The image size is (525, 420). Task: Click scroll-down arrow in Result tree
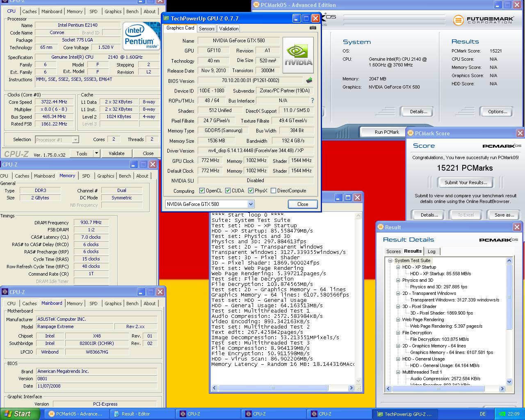tap(509, 382)
